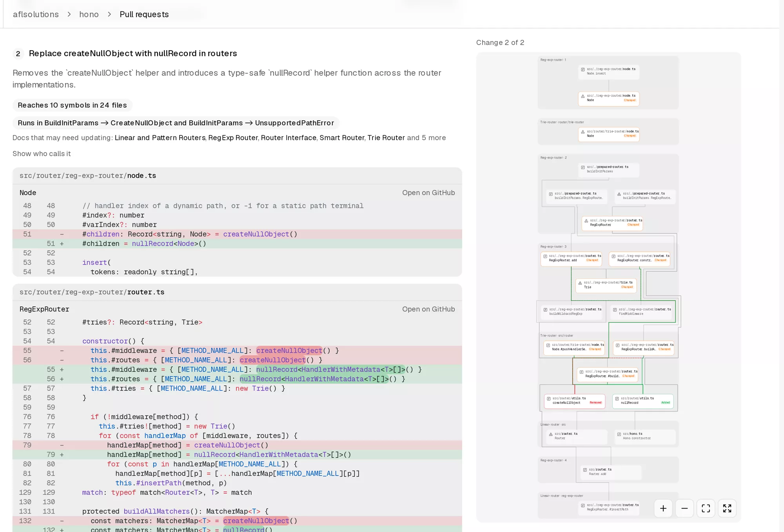Image resolution: width=784 pixels, height=532 pixels.
Task: Select the Router.add graph node
Action: tap(611, 472)
